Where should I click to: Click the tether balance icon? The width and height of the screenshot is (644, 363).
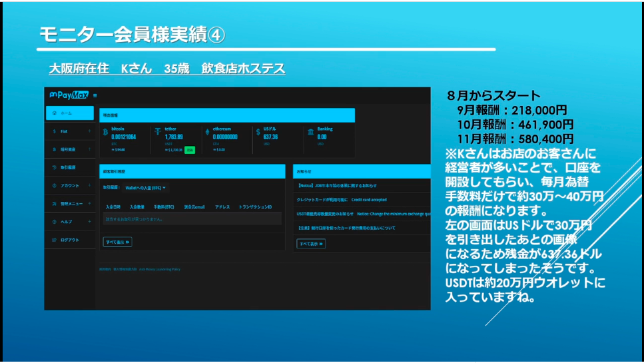pos(158,131)
